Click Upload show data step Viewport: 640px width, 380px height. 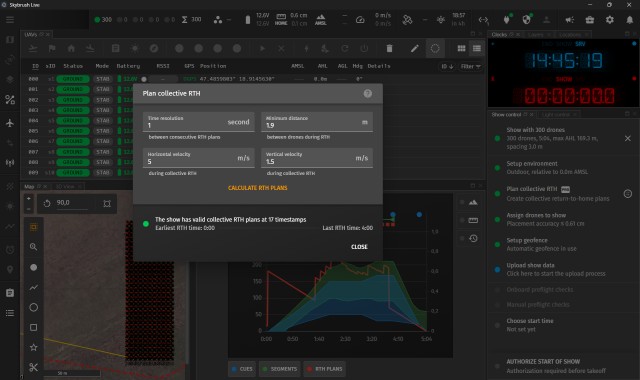563,269
